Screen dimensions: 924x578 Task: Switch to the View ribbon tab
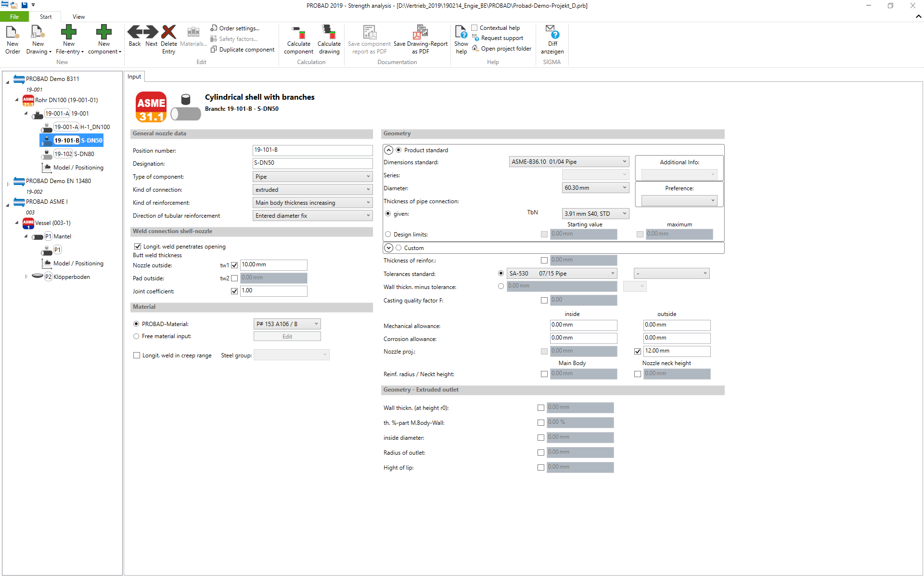78,17
